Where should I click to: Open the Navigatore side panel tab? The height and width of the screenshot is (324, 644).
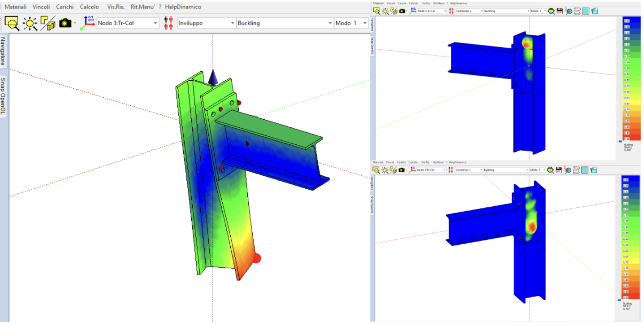tap(3, 51)
